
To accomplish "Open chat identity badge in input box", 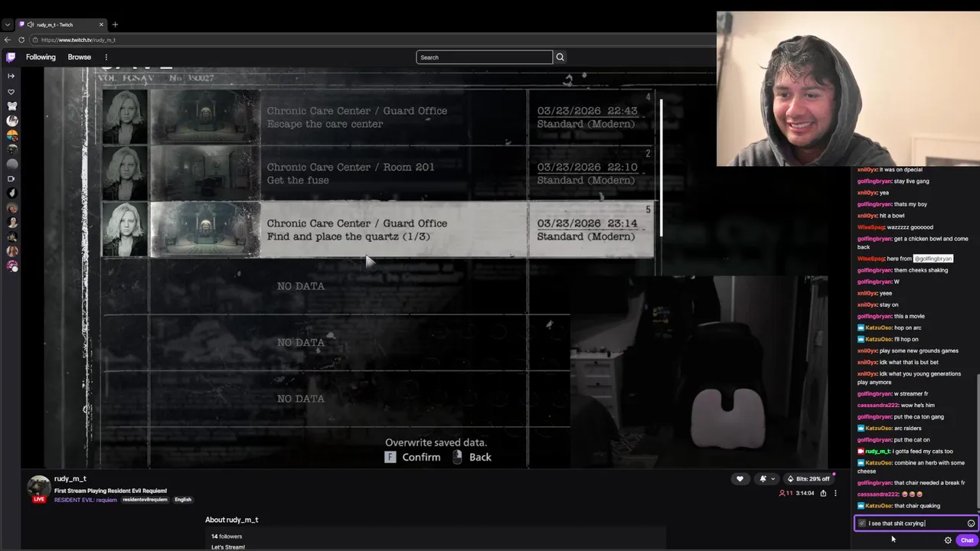I will pyautogui.click(x=862, y=523).
